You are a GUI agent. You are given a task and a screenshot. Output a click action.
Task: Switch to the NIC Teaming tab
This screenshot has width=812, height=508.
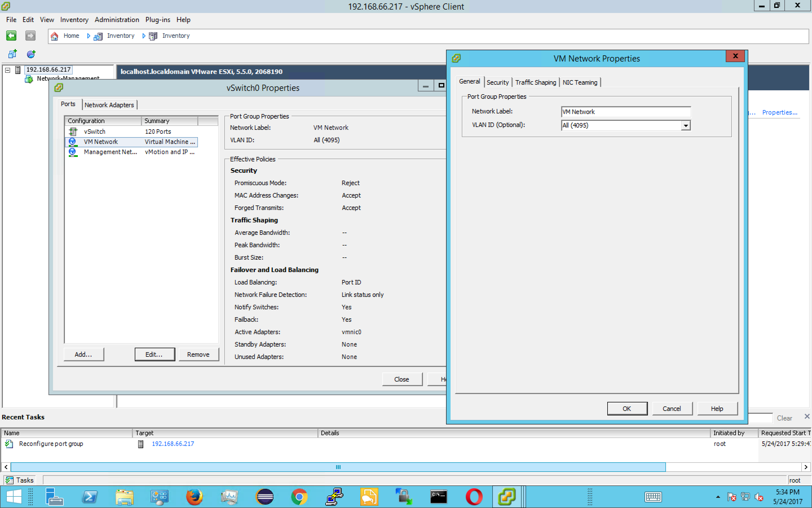click(580, 82)
